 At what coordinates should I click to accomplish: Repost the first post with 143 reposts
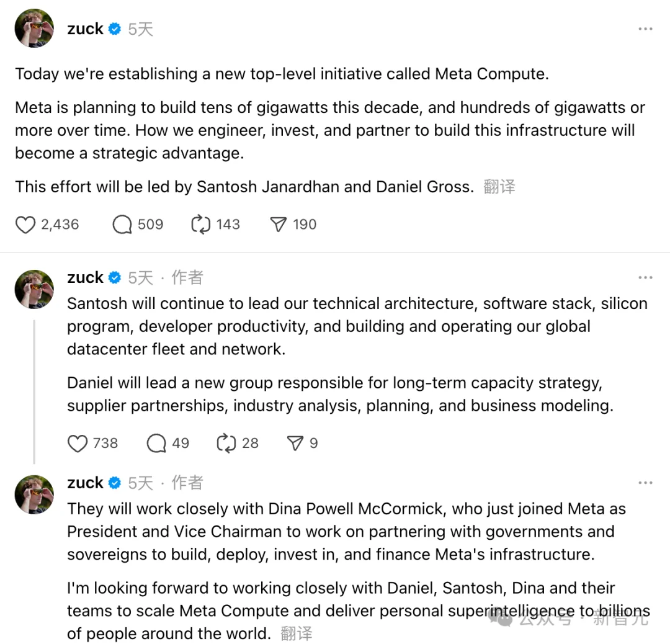pyautogui.click(x=201, y=225)
